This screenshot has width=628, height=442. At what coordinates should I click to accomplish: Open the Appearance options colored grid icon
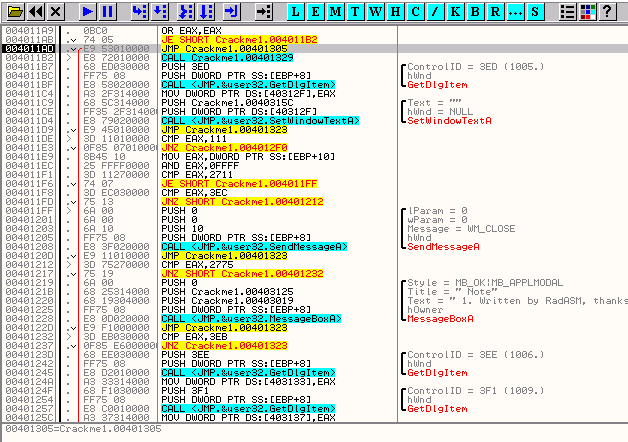pos(587,11)
